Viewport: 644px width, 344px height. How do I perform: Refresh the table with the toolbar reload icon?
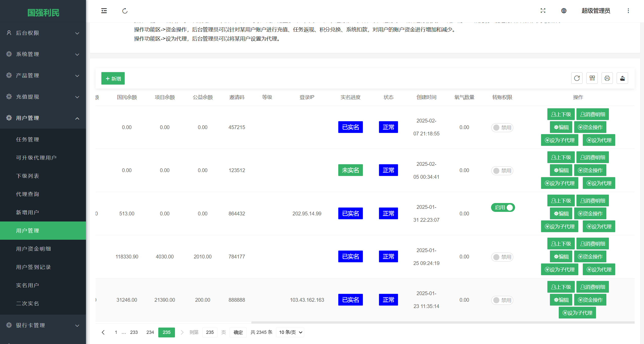577,78
